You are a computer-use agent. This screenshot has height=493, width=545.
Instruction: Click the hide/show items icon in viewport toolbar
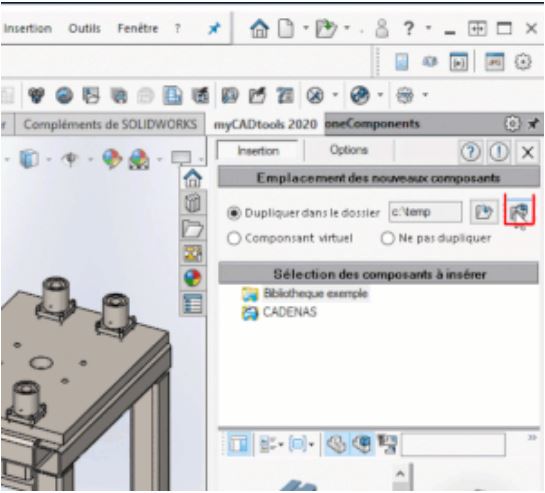point(70,159)
